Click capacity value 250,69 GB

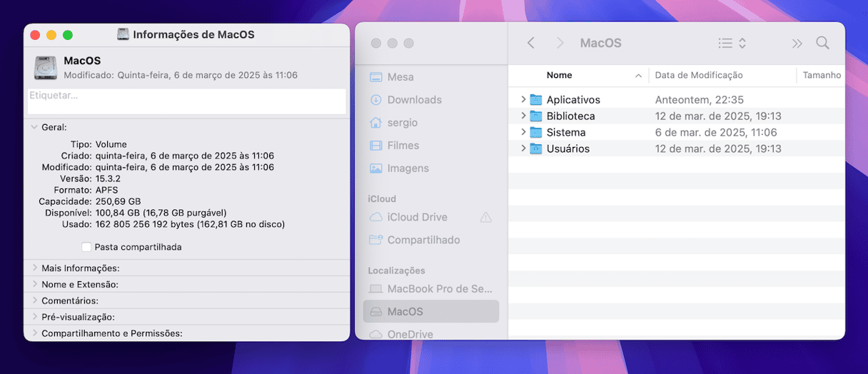(x=118, y=201)
